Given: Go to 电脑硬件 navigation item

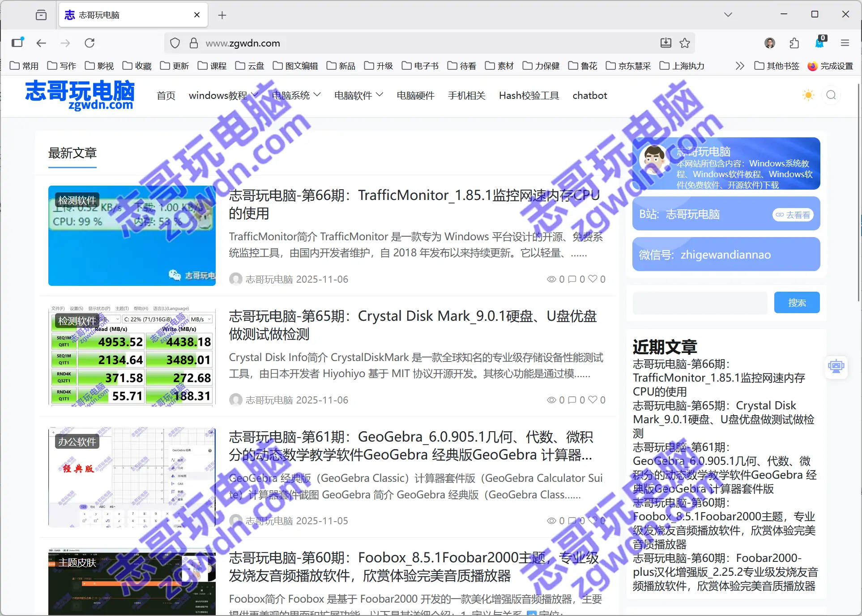Looking at the screenshot, I should click(415, 95).
